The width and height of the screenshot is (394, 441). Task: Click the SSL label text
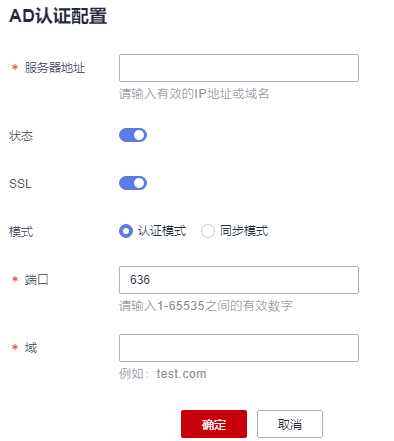(20, 184)
